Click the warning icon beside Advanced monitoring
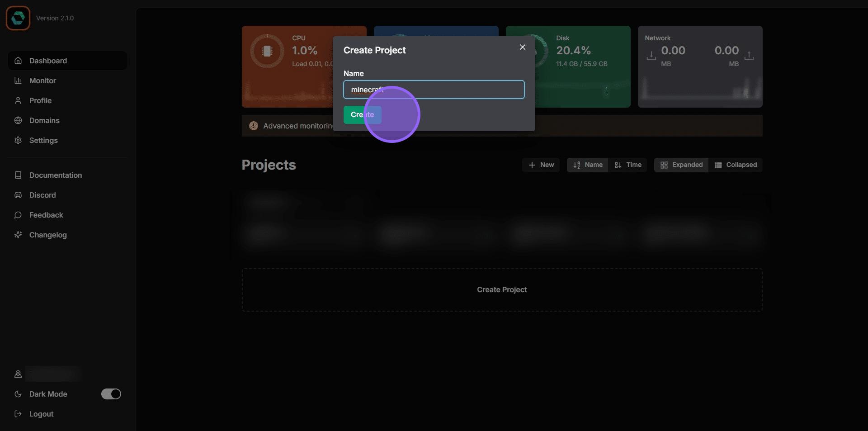The image size is (868, 431). pos(254,126)
